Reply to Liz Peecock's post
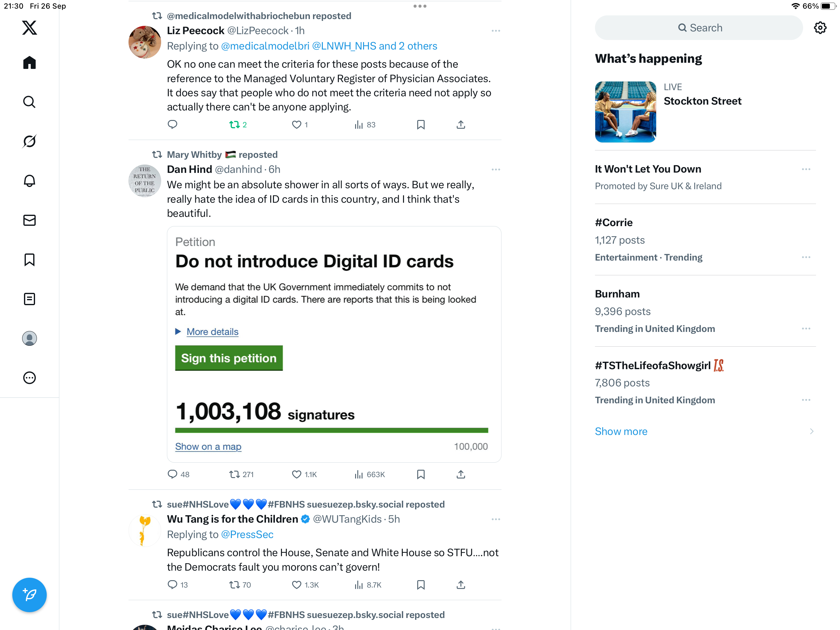The height and width of the screenshot is (630, 840). pyautogui.click(x=172, y=125)
